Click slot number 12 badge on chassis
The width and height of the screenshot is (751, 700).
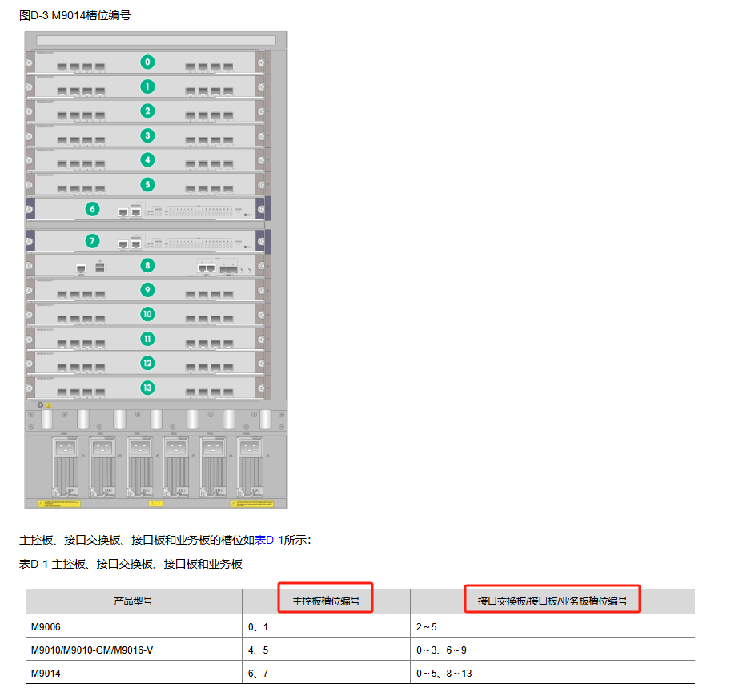click(x=147, y=363)
